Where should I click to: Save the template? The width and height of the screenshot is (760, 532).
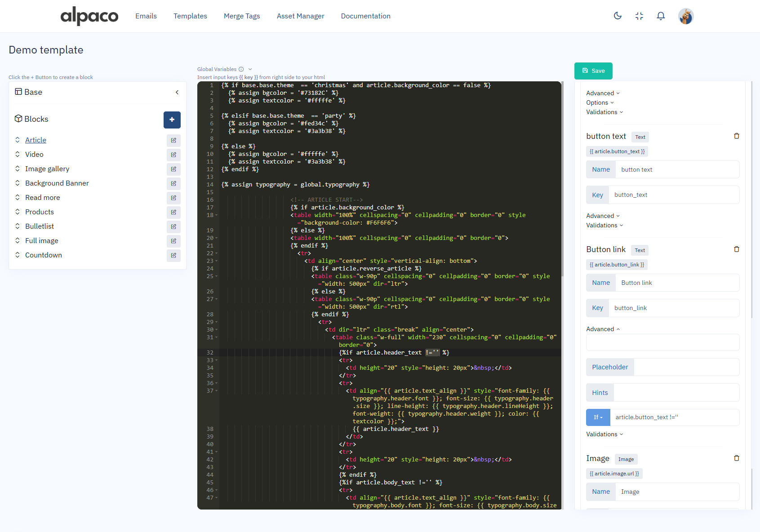pyautogui.click(x=593, y=71)
